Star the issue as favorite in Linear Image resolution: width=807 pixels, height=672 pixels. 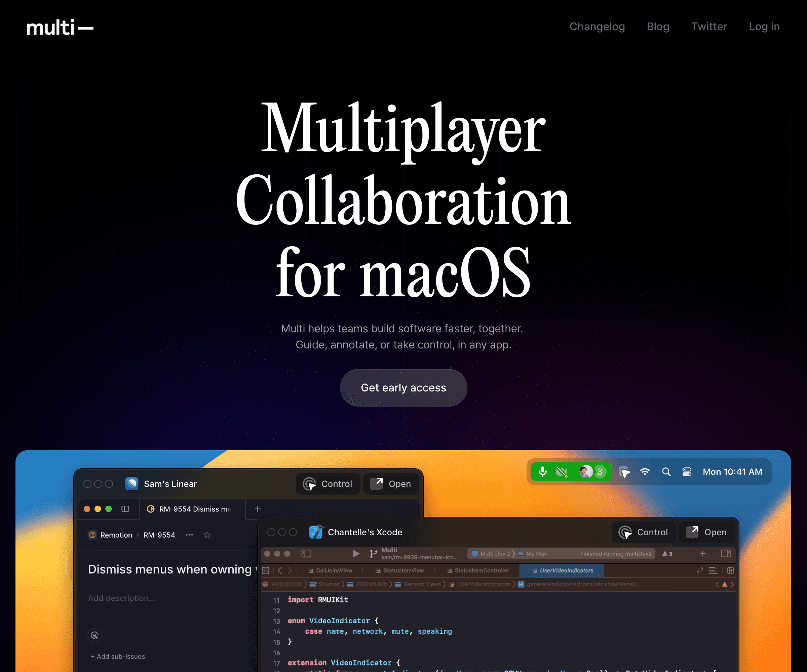point(207,535)
